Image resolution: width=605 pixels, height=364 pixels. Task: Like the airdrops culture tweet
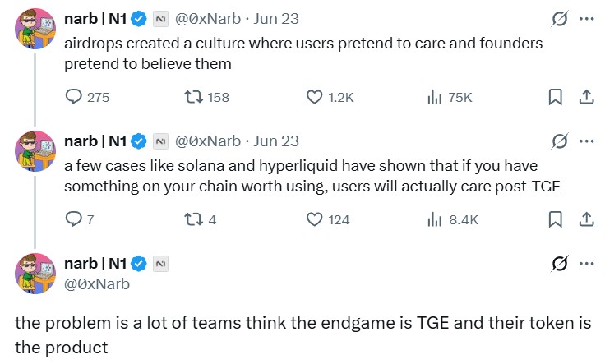314,97
